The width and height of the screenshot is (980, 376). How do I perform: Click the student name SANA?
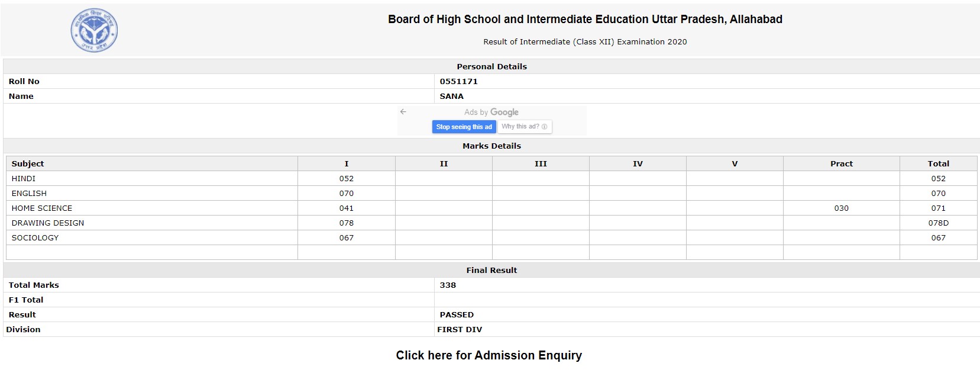451,96
